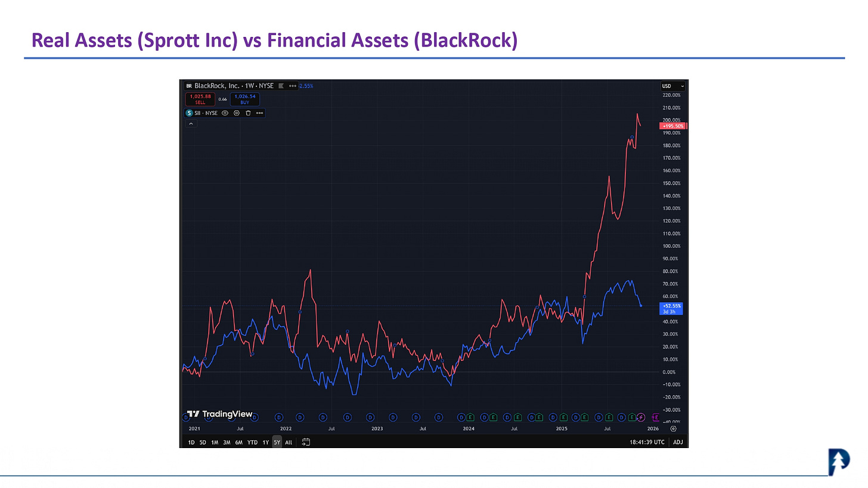Image resolution: width=868 pixels, height=488 pixels.
Task: Click the magenta E marker near 2026
Action: 655,417
